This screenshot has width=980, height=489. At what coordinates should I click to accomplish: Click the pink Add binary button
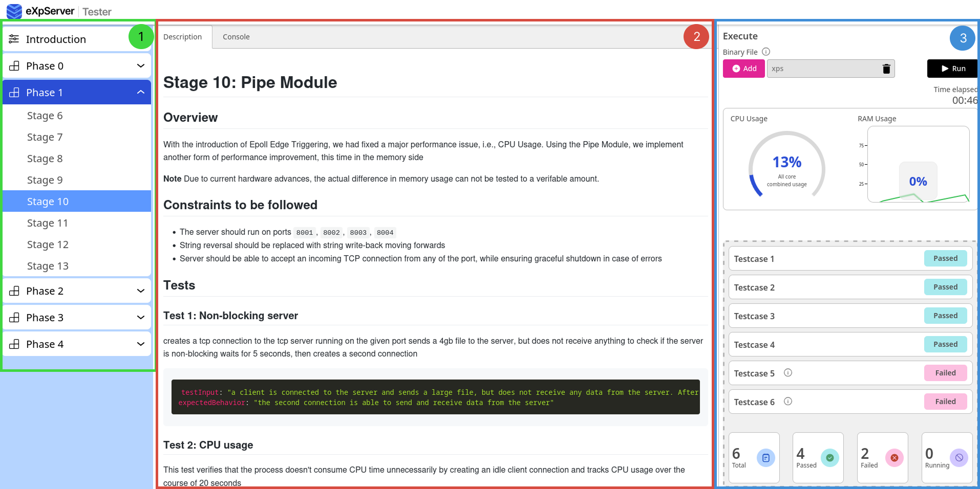(x=743, y=69)
